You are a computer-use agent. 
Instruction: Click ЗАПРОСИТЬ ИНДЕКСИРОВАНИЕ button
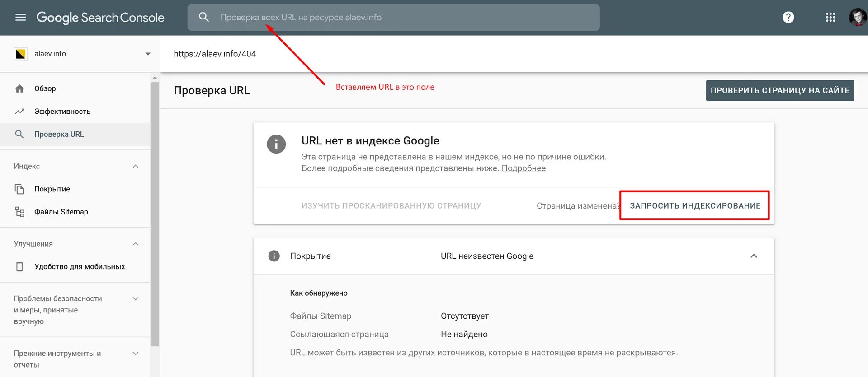pos(695,206)
